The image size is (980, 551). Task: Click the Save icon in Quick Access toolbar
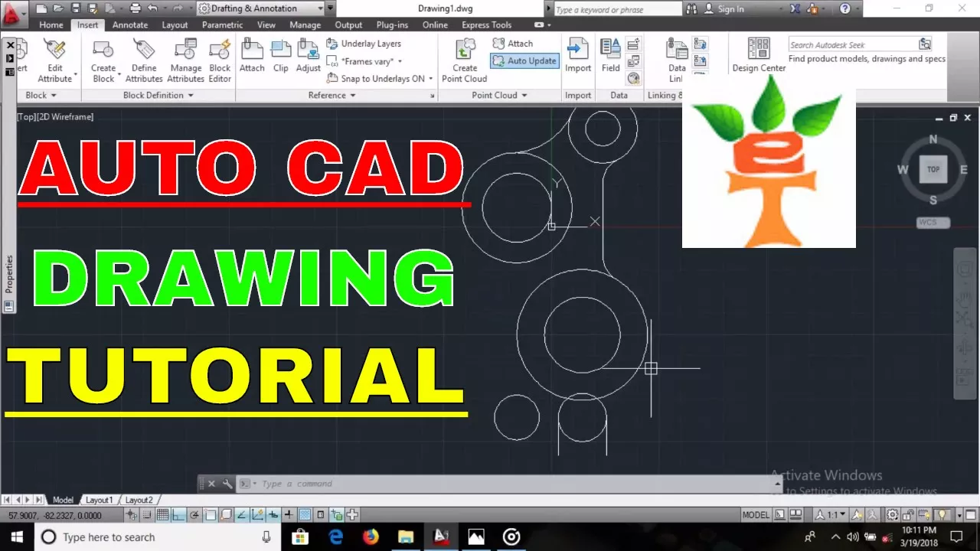[x=76, y=8]
